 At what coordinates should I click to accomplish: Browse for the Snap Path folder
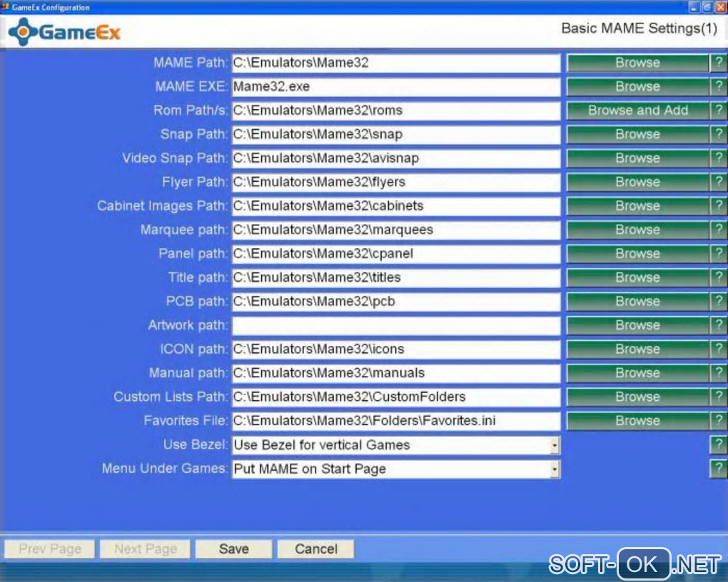(x=638, y=134)
